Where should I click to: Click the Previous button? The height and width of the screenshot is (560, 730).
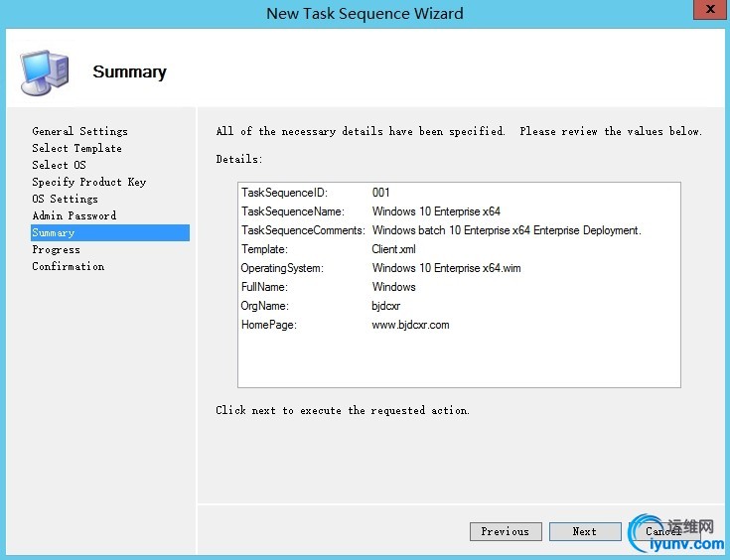point(506,531)
